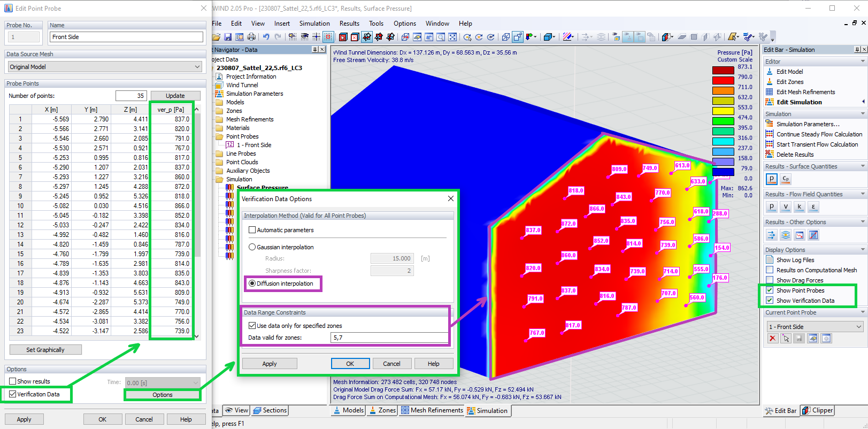This screenshot has height=429, width=868.
Task: Click the zoom magnifier toolbar icon
Action: (441, 37)
